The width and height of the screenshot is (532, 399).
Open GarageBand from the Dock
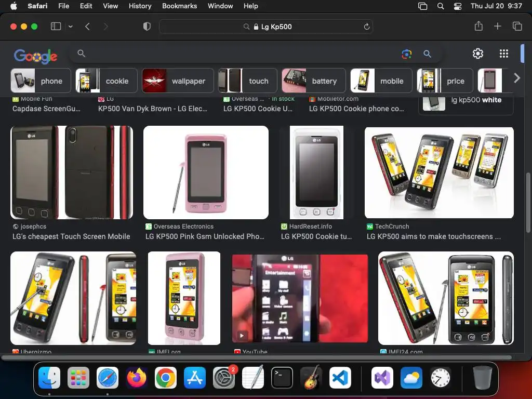pyautogui.click(x=311, y=378)
